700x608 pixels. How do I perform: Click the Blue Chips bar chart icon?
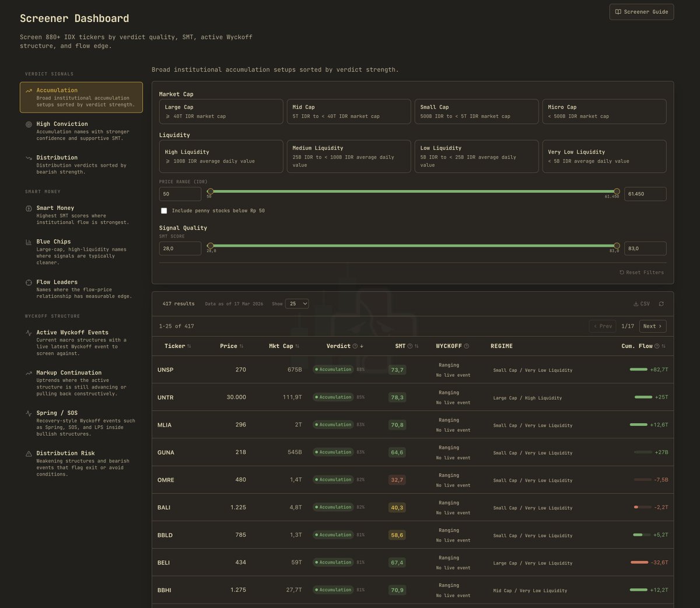click(29, 242)
